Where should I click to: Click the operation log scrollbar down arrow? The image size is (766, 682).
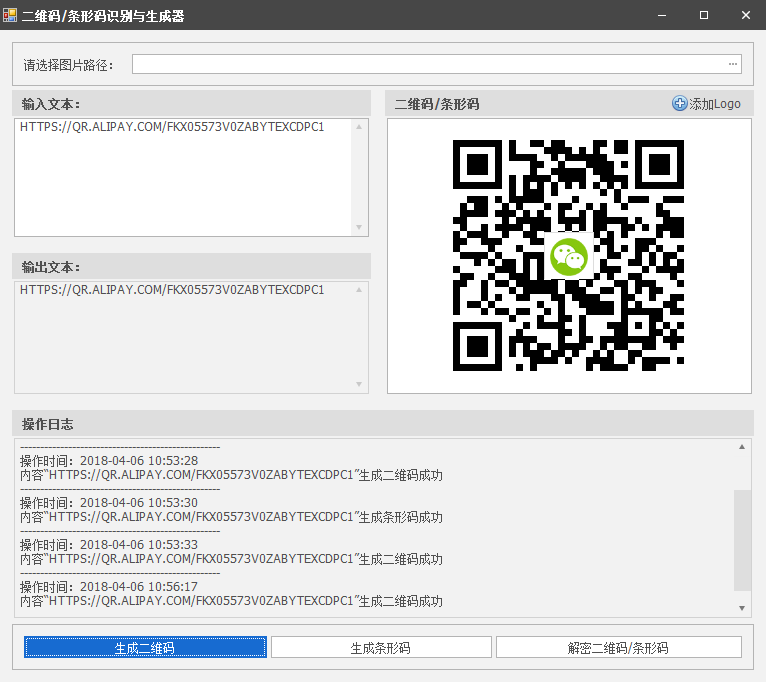(x=742, y=608)
